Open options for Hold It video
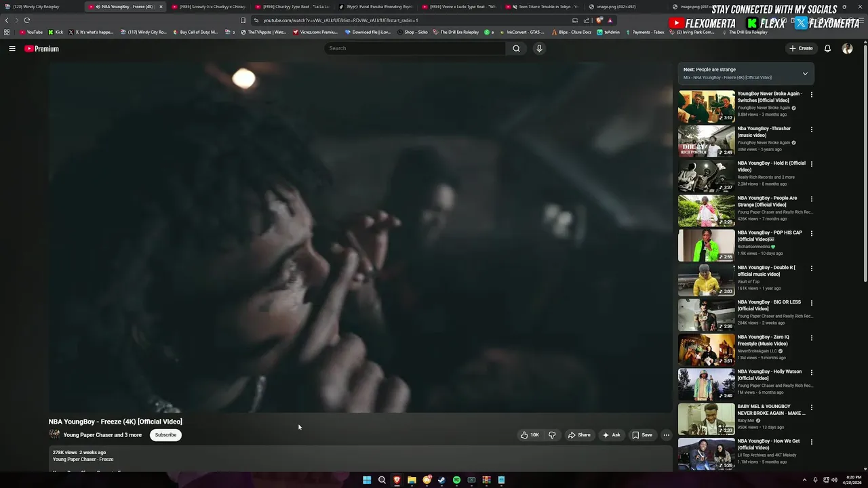 pos(811,164)
